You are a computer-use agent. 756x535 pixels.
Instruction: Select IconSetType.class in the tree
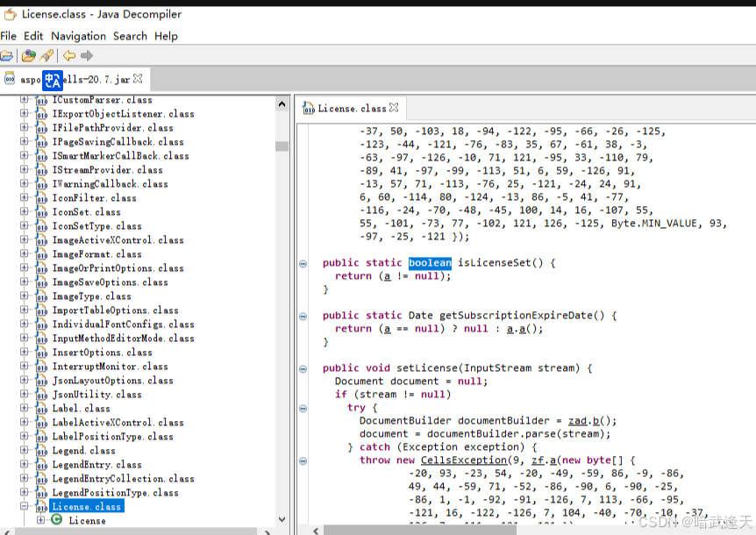click(x=96, y=226)
